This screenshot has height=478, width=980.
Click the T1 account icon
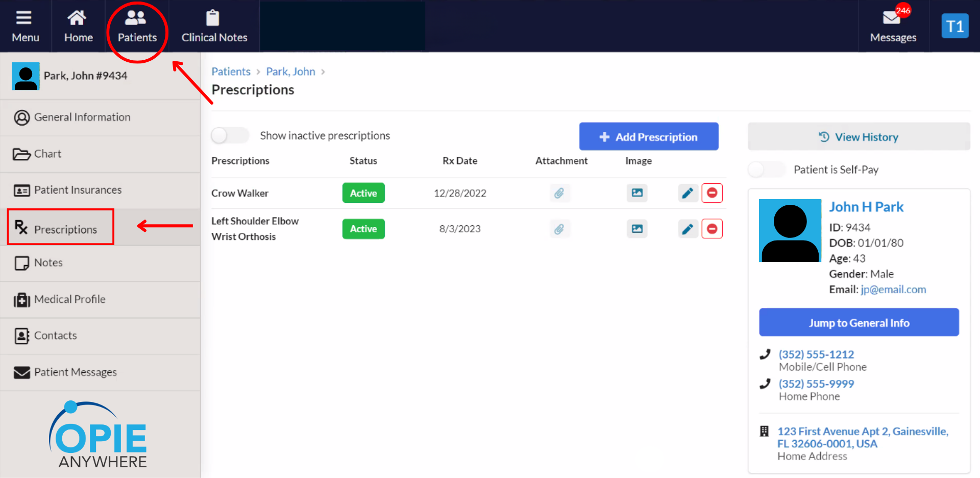(x=955, y=26)
